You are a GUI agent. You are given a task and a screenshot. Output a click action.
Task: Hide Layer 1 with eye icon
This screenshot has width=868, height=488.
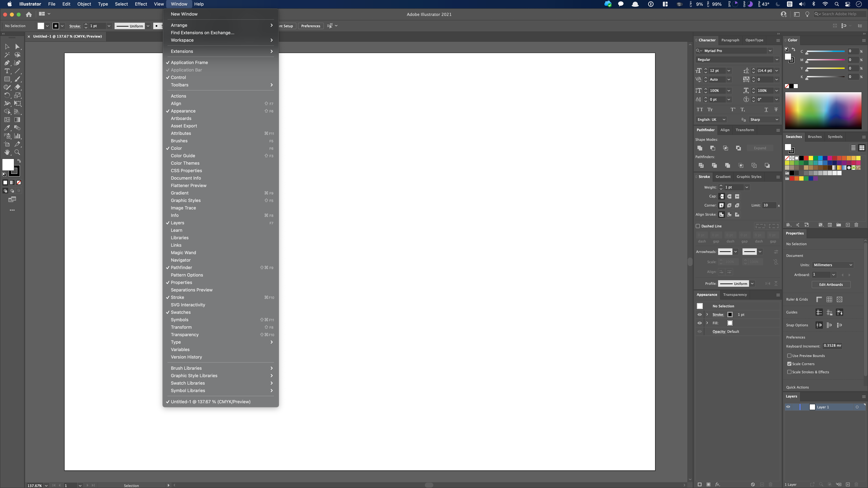[788, 407]
